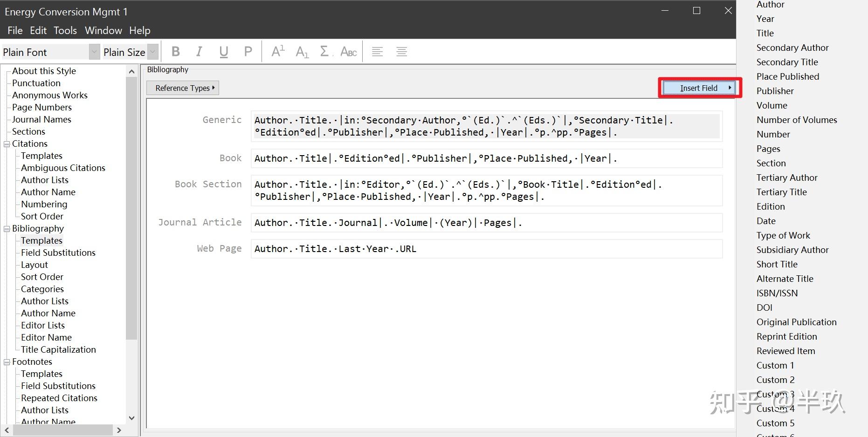Click into the Journal Article template field

click(485, 223)
